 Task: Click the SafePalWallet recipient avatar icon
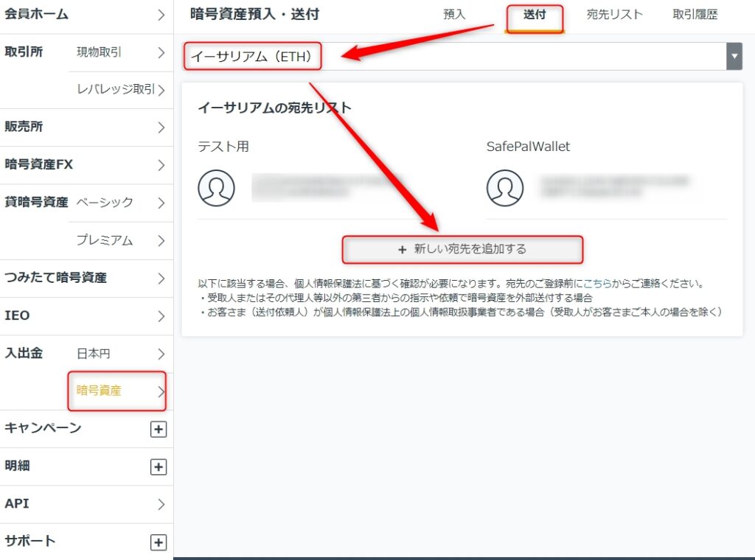pos(505,188)
